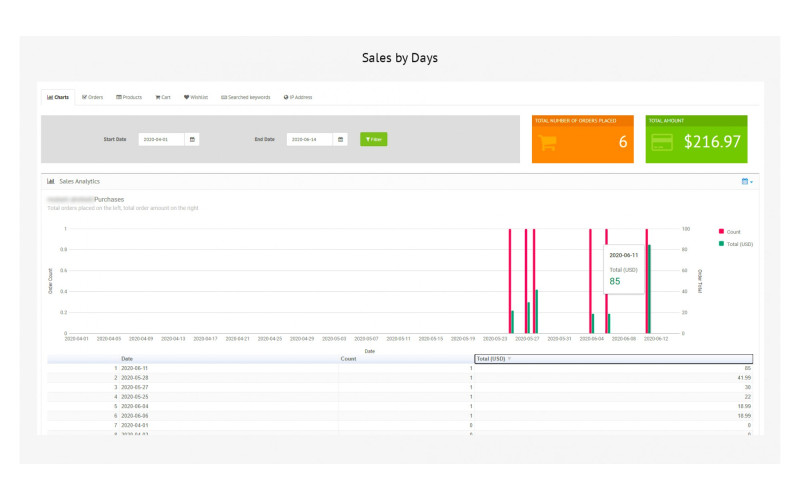Switch to the Orders tab
Viewport: 800px width, 500px height.
pos(92,97)
